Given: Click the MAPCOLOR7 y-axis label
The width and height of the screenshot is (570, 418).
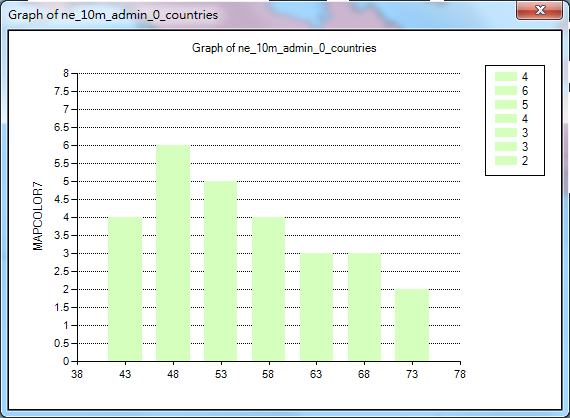Looking at the screenshot, I should (38, 216).
